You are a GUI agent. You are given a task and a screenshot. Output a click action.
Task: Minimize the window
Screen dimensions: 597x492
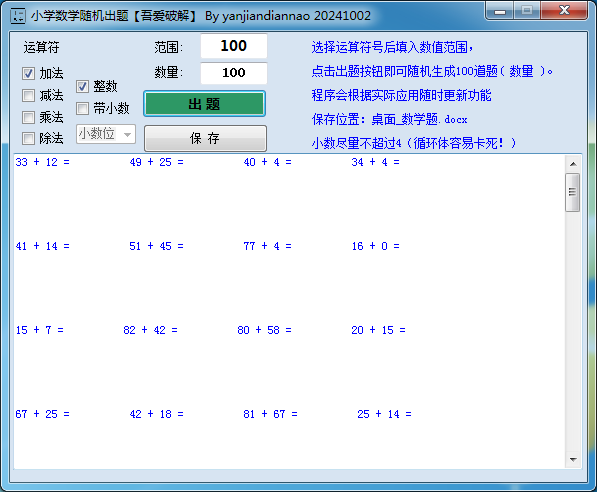[x=500, y=11]
